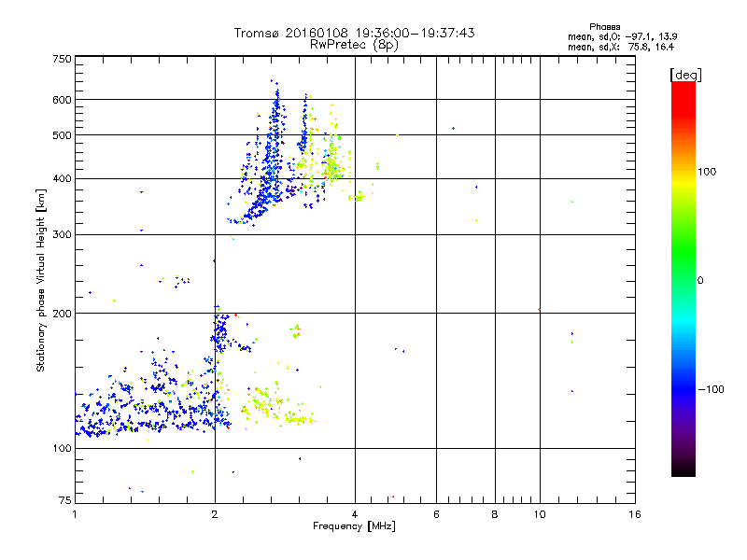747x560 pixels.
Task: Click the '[deg]' colorbar unit label
Action: point(685,75)
